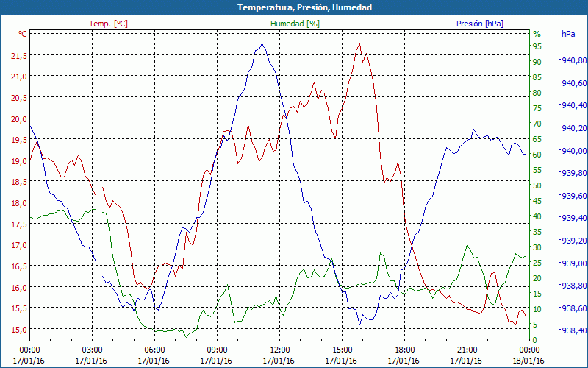
Task: Click pressure axis value 940,00
Action: 575,151
